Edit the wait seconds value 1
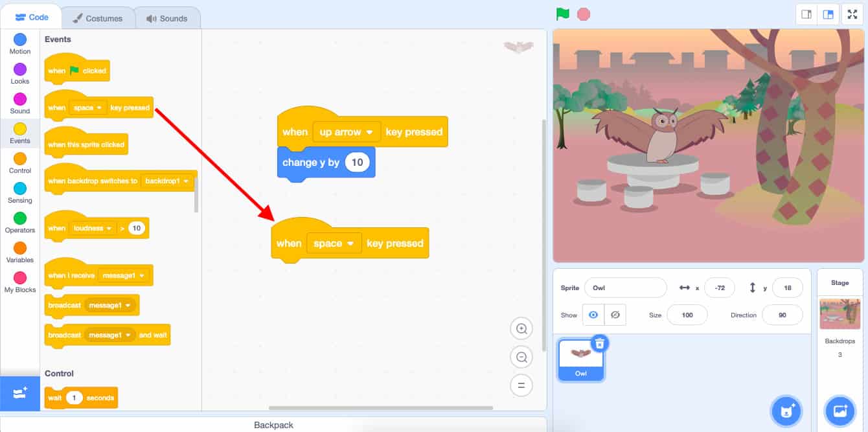 coord(74,398)
